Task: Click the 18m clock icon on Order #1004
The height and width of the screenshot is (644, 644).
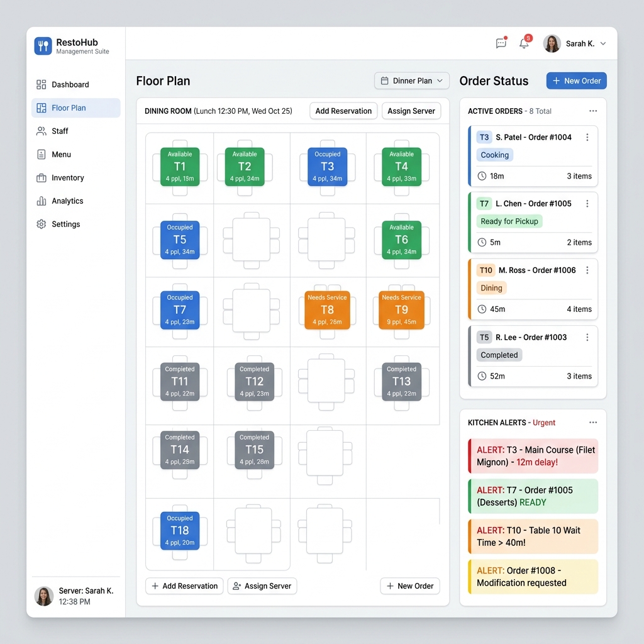Action: (x=482, y=176)
